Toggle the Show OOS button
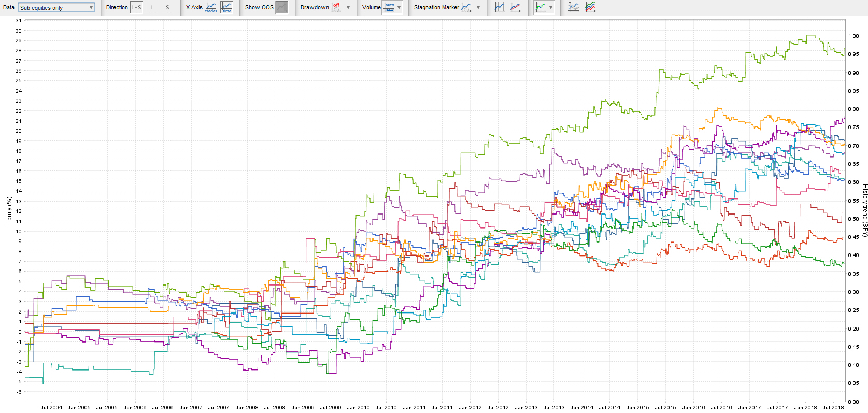The width and height of the screenshot is (868, 413). (x=282, y=7)
